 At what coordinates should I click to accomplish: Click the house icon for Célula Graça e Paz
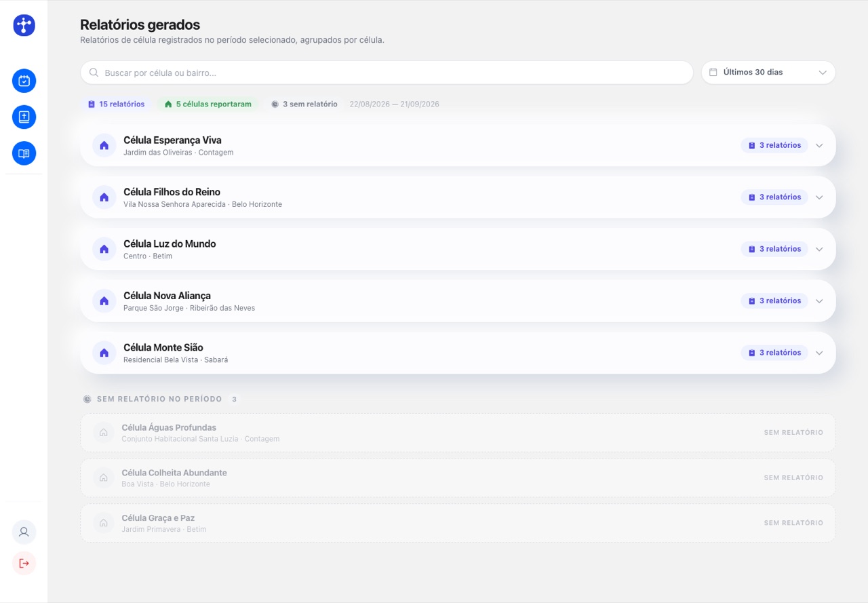[x=104, y=523]
